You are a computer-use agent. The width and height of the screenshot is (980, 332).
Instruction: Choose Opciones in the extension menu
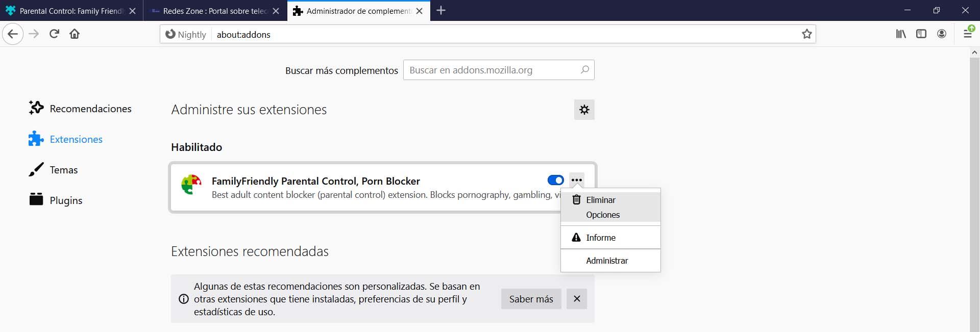(603, 215)
